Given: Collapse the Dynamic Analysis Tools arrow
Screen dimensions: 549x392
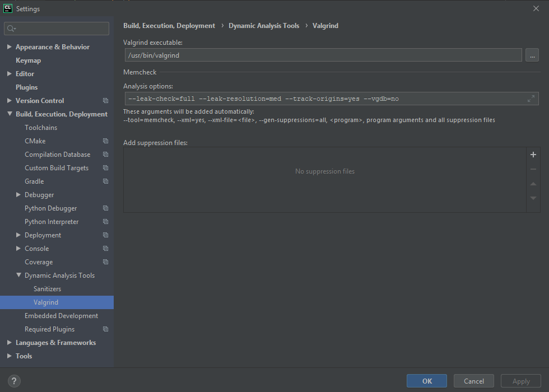Looking at the screenshot, I should point(18,276).
